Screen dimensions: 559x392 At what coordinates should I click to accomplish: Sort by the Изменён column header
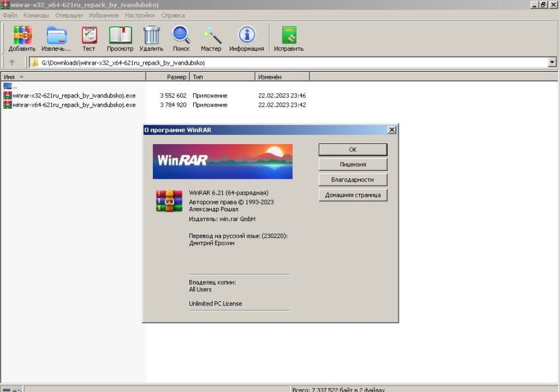coord(282,76)
